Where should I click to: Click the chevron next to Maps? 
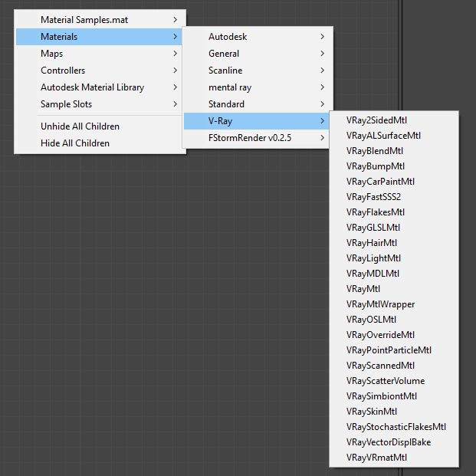click(x=176, y=54)
